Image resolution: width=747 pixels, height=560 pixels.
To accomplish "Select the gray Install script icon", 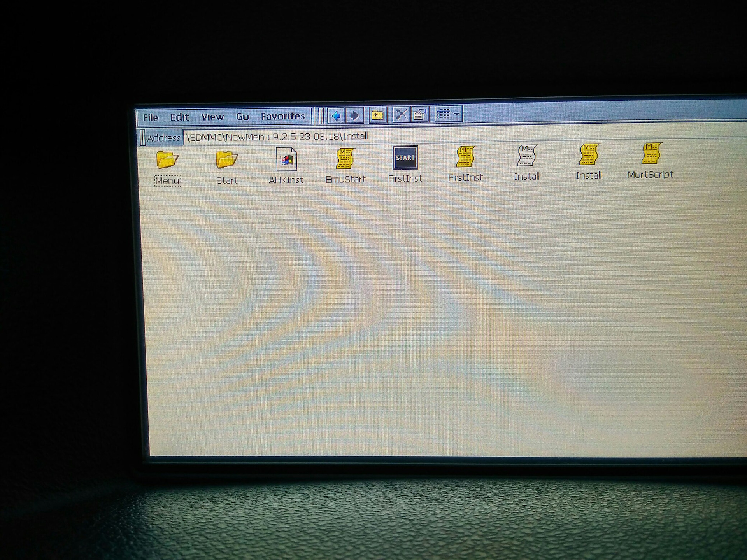I will click(526, 156).
